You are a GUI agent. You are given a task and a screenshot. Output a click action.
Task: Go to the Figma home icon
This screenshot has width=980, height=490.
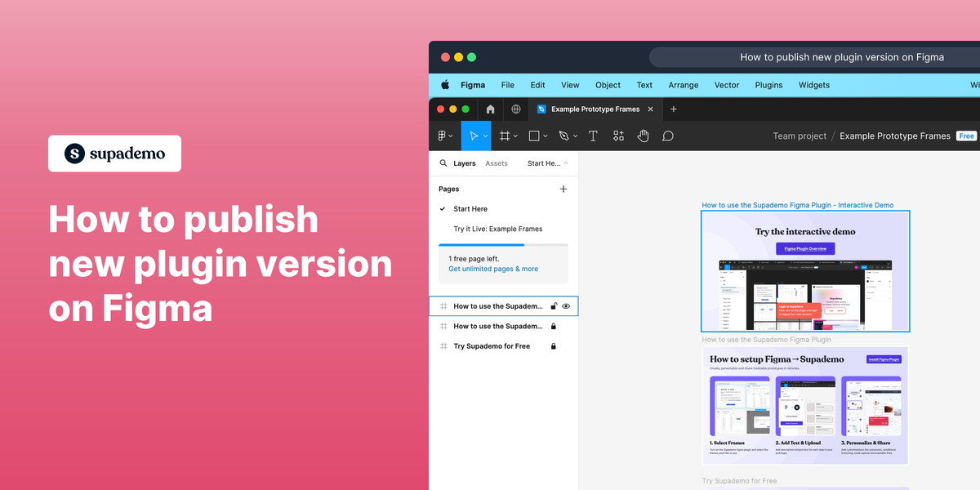(x=490, y=109)
